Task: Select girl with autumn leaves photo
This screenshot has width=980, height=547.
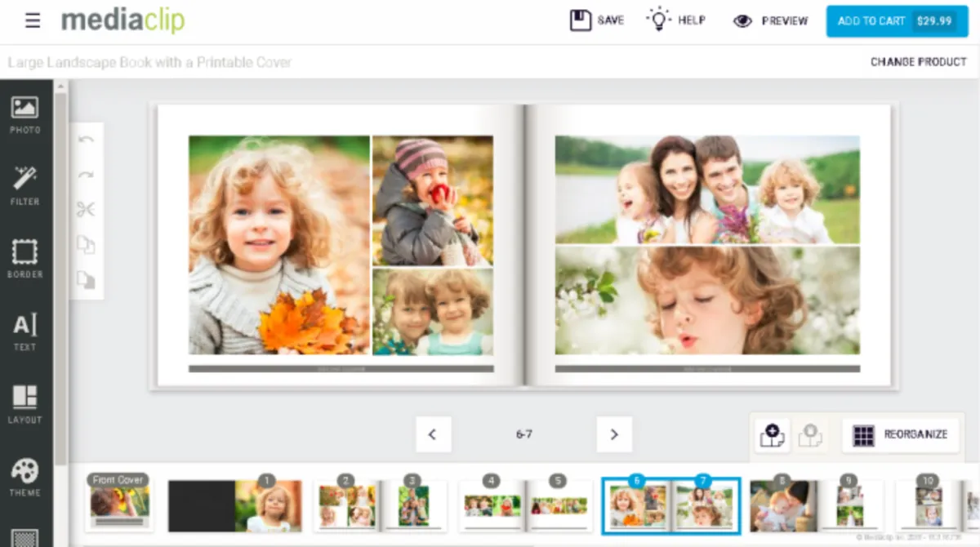Action: [279, 245]
